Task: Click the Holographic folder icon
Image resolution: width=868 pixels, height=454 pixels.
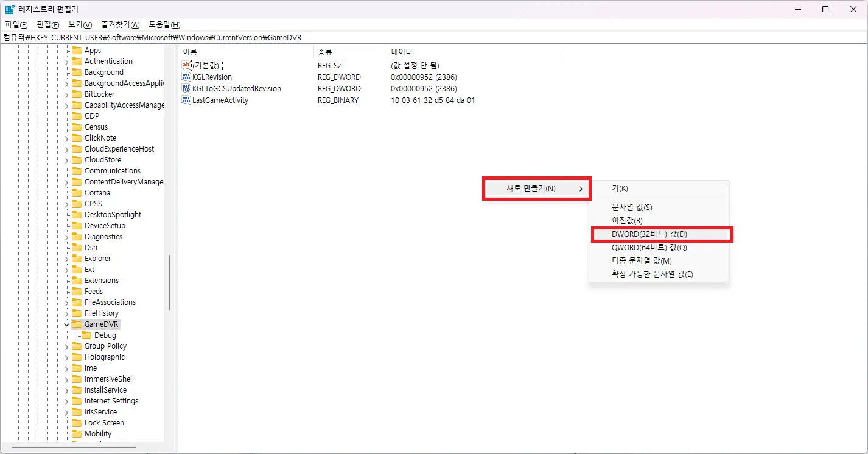Action: [77, 357]
